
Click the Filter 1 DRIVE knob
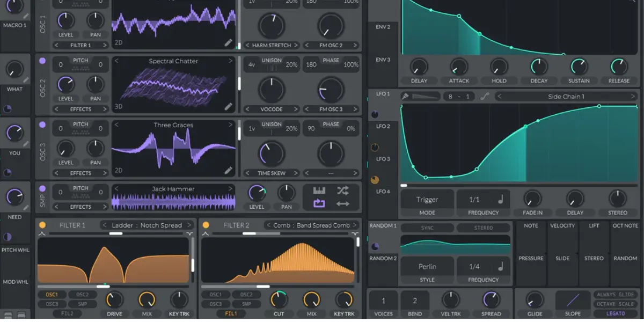tap(114, 299)
